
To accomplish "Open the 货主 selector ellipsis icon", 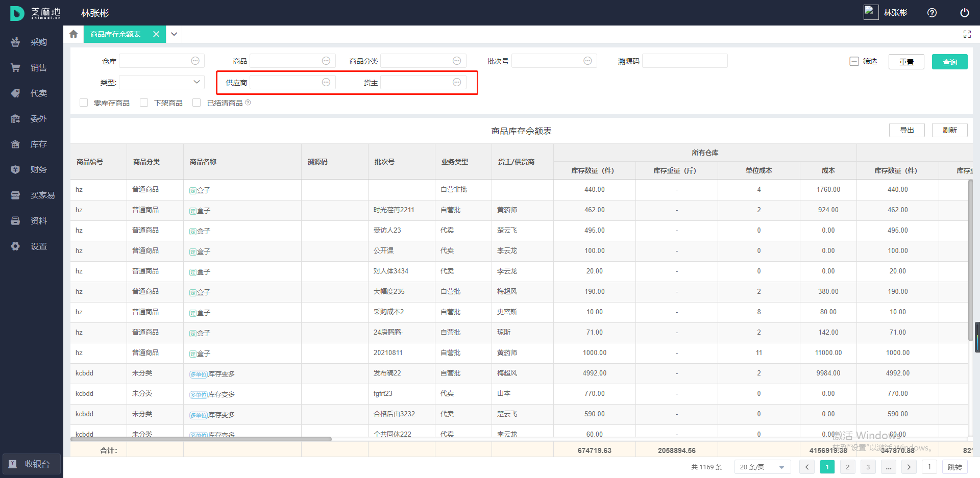I will (x=457, y=82).
